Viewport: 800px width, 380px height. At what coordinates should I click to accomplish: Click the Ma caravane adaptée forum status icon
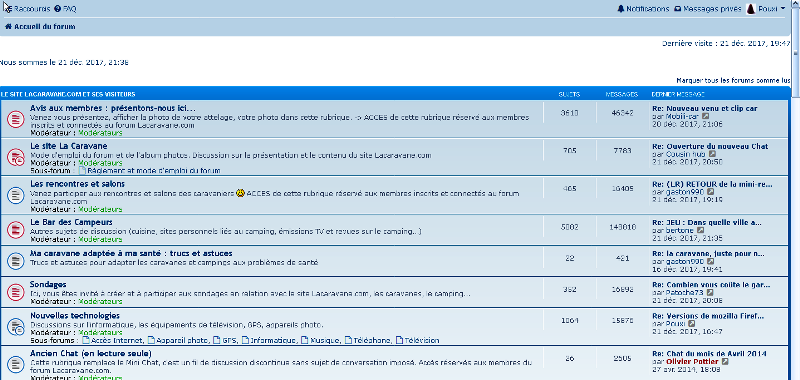point(15,261)
